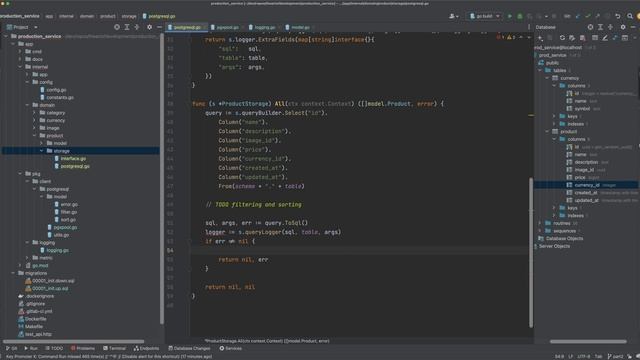This screenshot has width=640, height=360.
Task: Open the go build run configuration dropdown
Action: 485,16
